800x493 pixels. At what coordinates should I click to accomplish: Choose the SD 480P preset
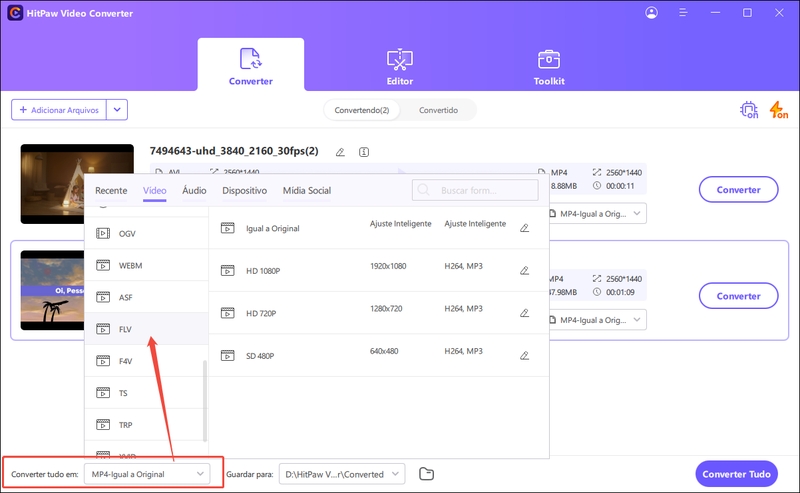[x=379, y=355]
